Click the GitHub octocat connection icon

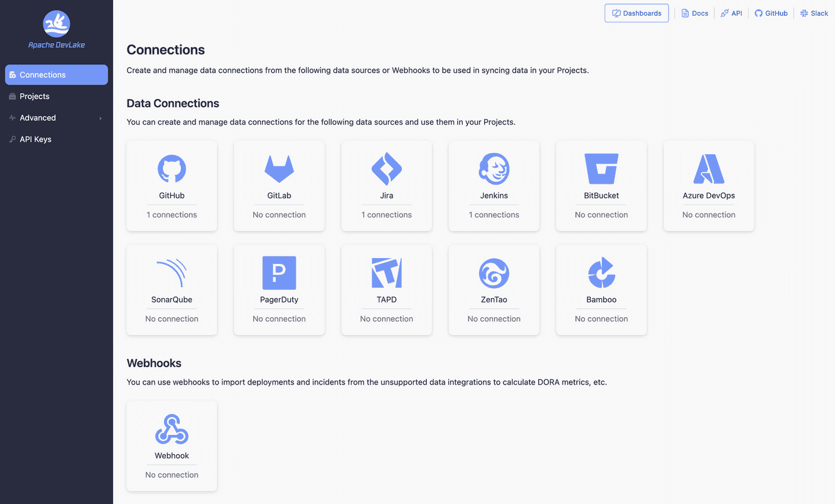[172, 169]
